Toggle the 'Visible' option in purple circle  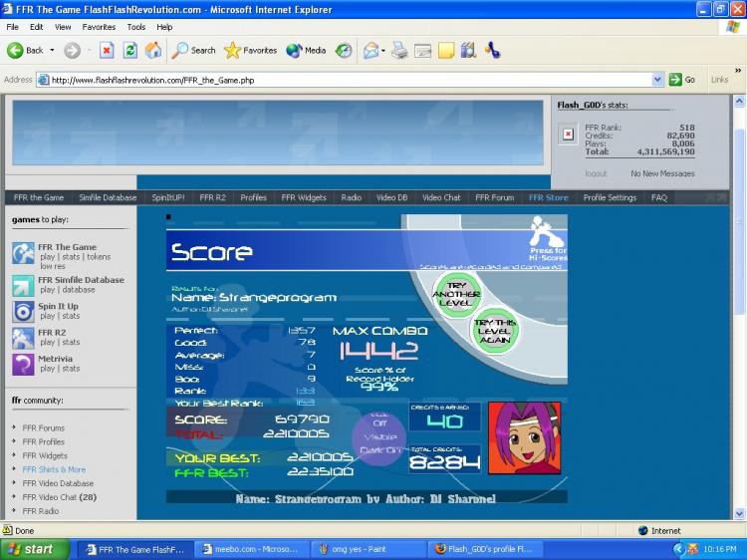[x=379, y=435]
